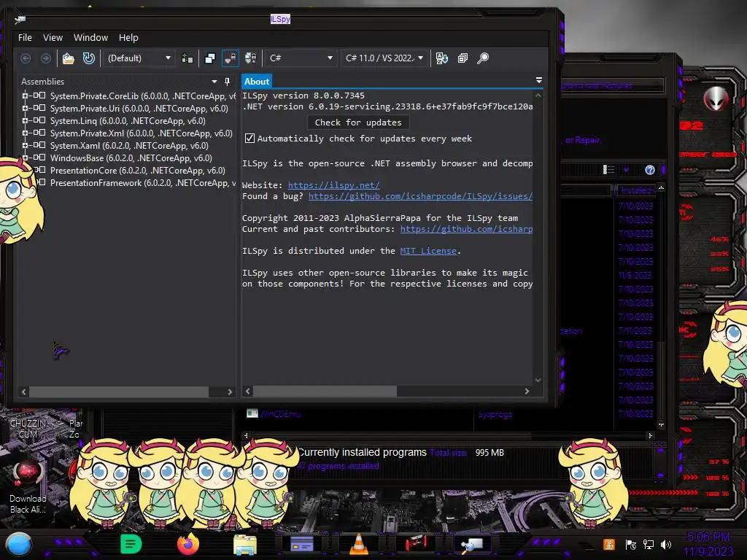The width and height of the screenshot is (747, 560).
Task: Open the C# 11.0 / VS 2022 version dropdown
Action: [384, 58]
